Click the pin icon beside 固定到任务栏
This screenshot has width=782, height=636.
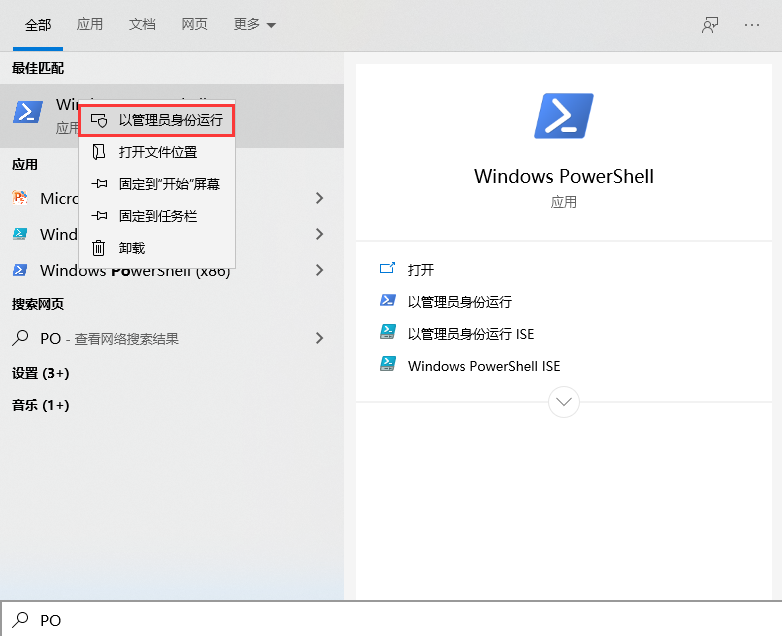tap(99, 216)
